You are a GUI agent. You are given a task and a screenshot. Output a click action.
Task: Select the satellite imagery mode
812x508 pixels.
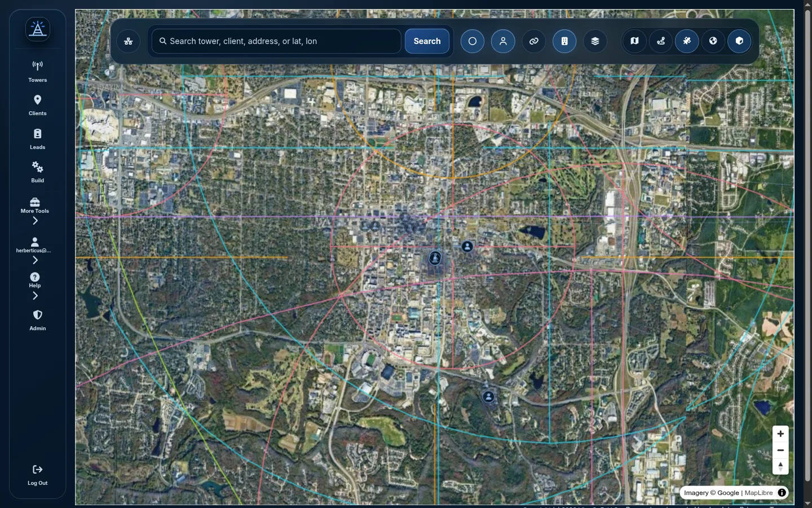click(687, 41)
